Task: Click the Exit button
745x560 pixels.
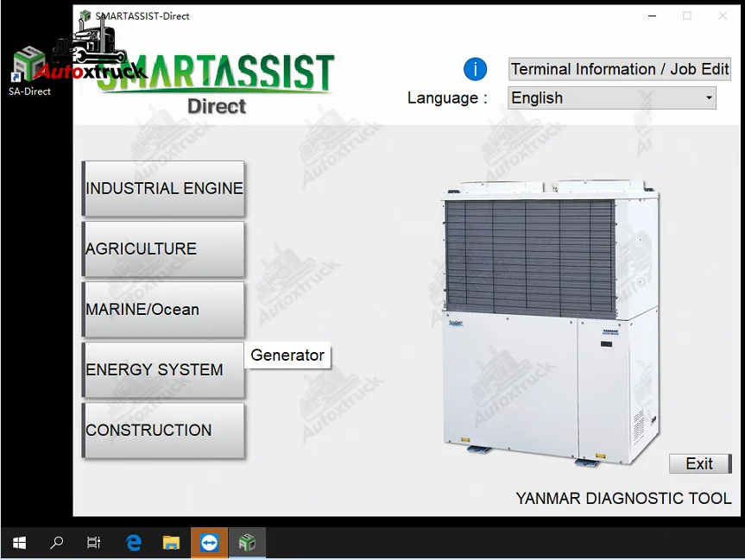Action: pyautogui.click(x=700, y=463)
